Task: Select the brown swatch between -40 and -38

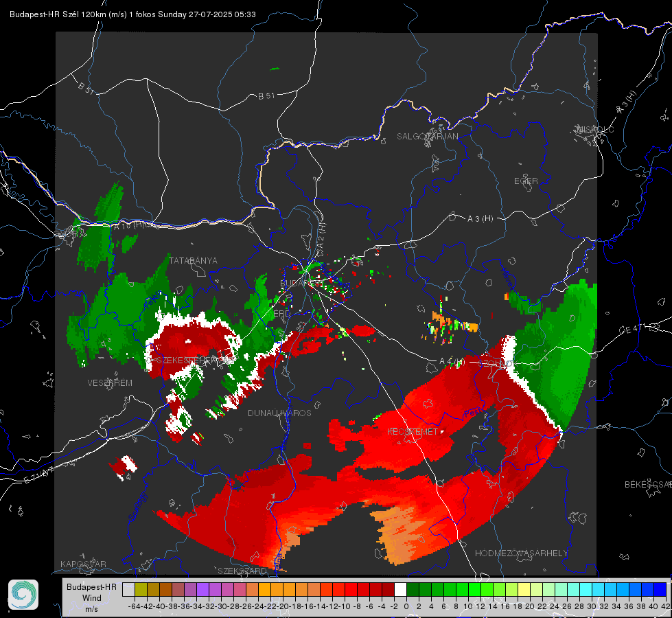Action: pos(165,589)
